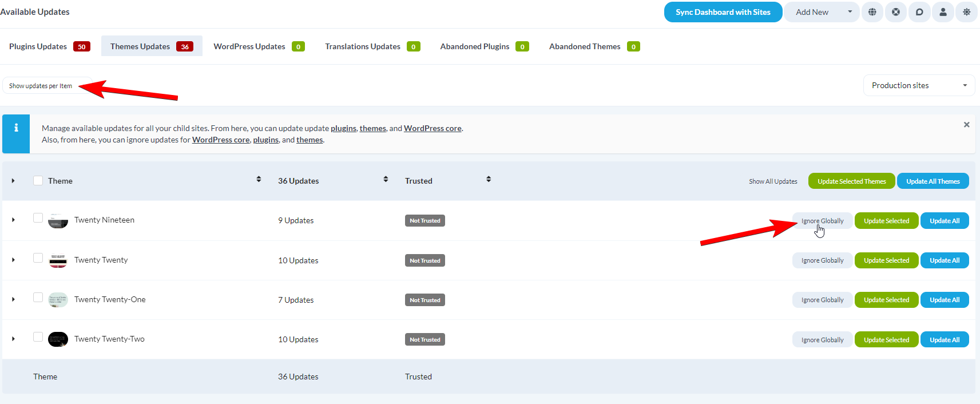Click the sun theme-mode icon

click(966, 12)
